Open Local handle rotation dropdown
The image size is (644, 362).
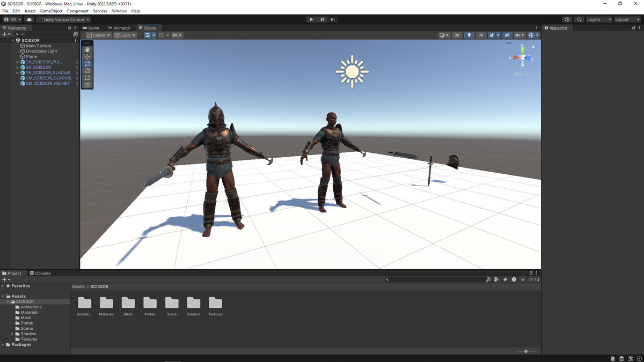click(x=125, y=35)
